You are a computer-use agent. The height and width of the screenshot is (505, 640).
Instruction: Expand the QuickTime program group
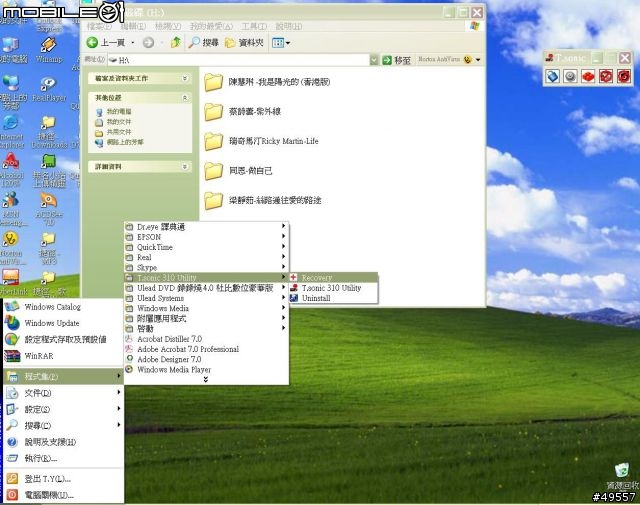(206, 247)
